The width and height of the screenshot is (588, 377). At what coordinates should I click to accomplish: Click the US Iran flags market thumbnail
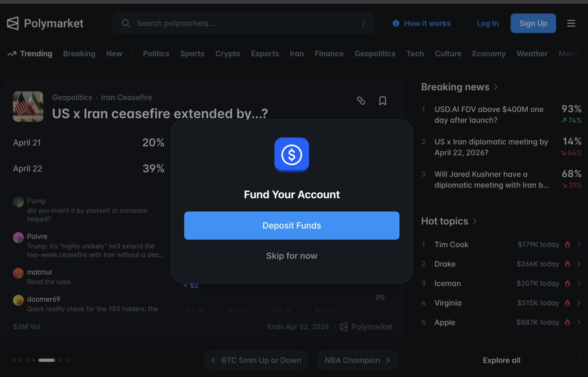point(28,107)
